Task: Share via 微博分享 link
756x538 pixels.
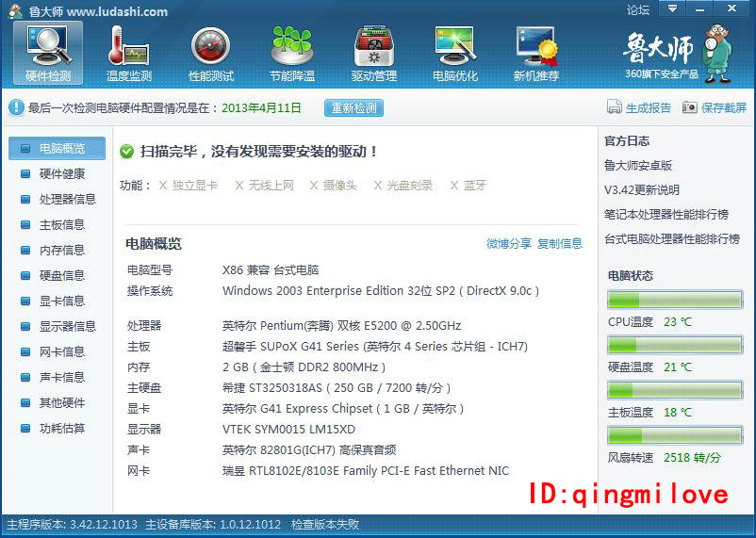Action: (509, 243)
